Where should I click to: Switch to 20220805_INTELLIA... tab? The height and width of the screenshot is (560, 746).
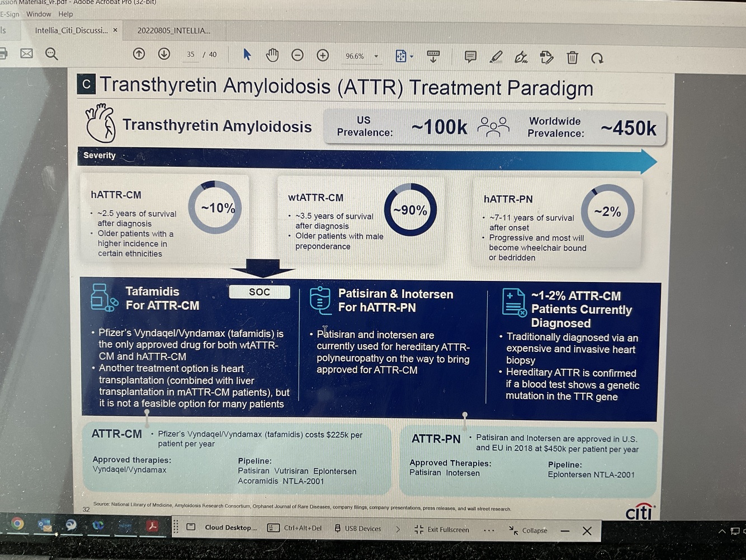click(174, 31)
